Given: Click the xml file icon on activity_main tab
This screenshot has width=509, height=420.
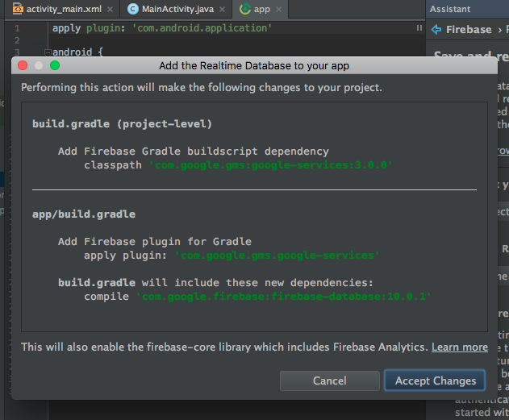Looking at the screenshot, I should pos(18,9).
